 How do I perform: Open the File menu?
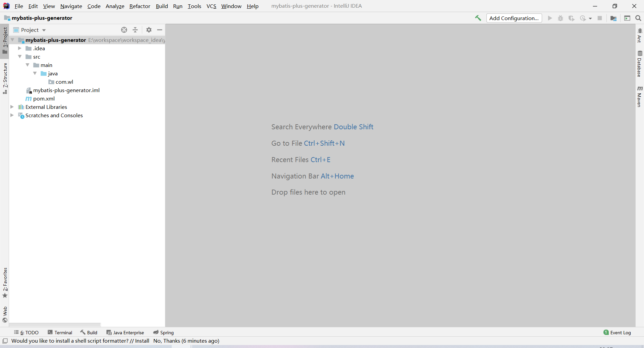(x=19, y=6)
